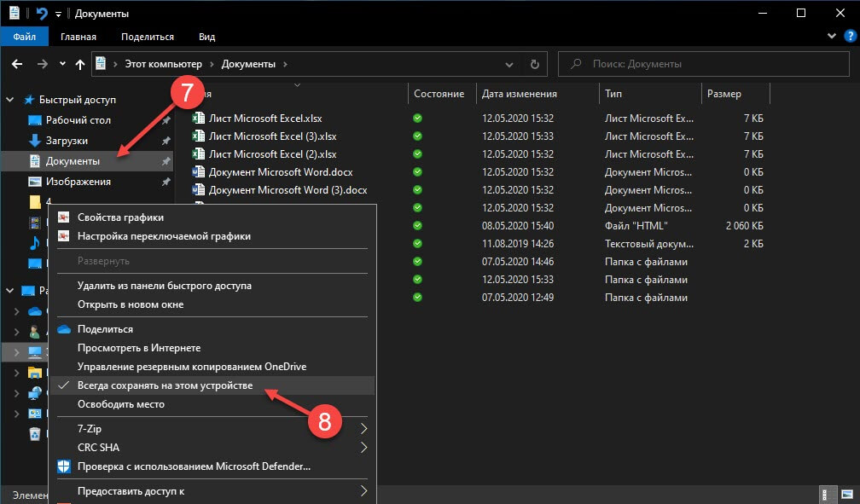Image resolution: width=860 pixels, height=504 pixels.
Task: Toggle Всегда сохранять на этом устройстве
Action: tap(165, 385)
